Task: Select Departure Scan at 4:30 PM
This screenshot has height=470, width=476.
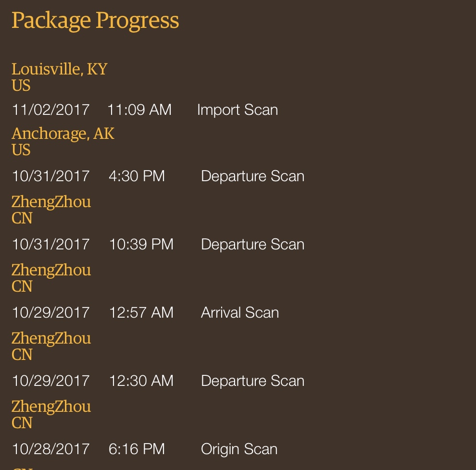Action: [x=252, y=176]
